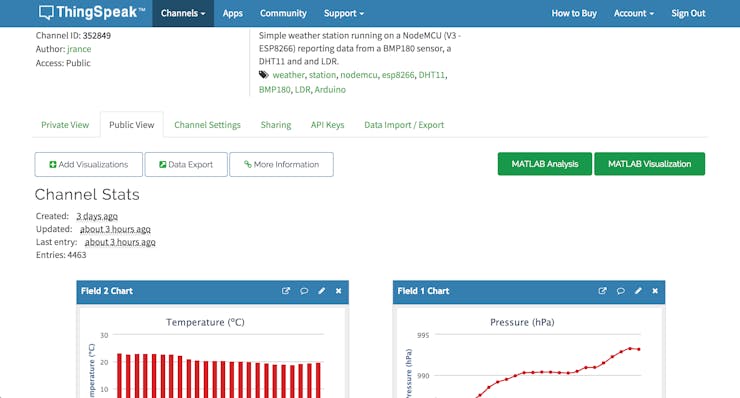Expand the Support dropdown menu
Image resolution: width=740 pixels, height=398 pixels.
(344, 13)
